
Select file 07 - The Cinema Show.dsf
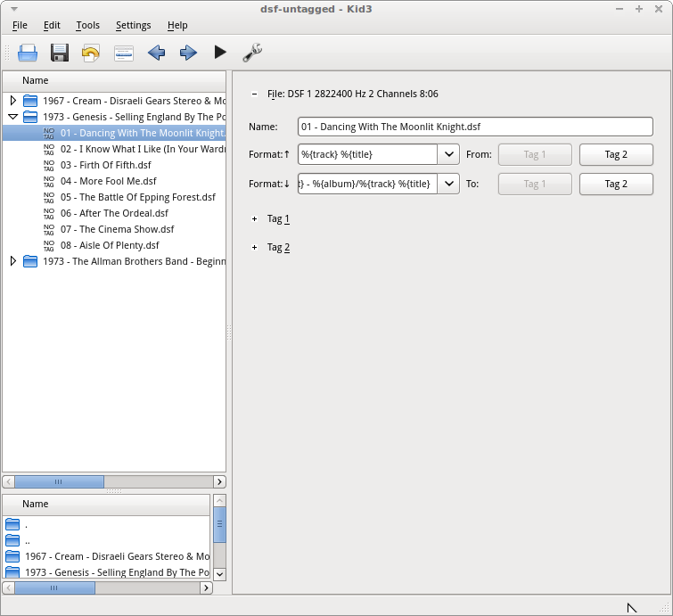click(117, 230)
